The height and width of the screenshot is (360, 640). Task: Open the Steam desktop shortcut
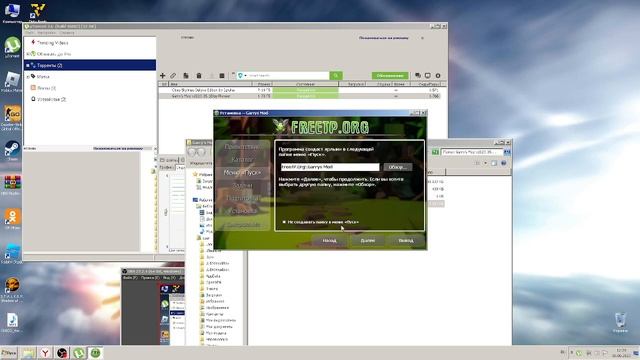(x=12, y=151)
